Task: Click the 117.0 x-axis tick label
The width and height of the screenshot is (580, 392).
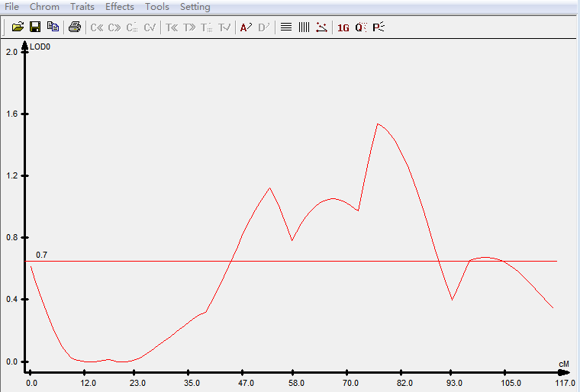Action: (565, 383)
